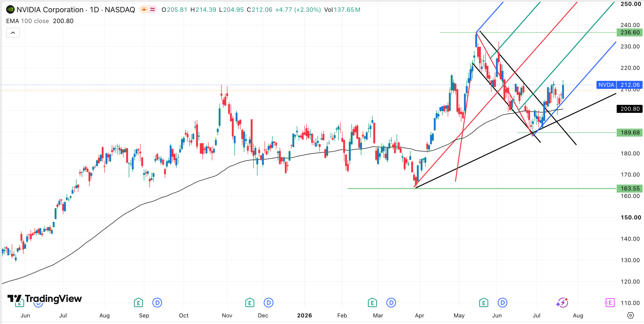Click the NVIDIA logo icon
This screenshot has width=644, height=324.
pyautogui.click(x=10, y=10)
